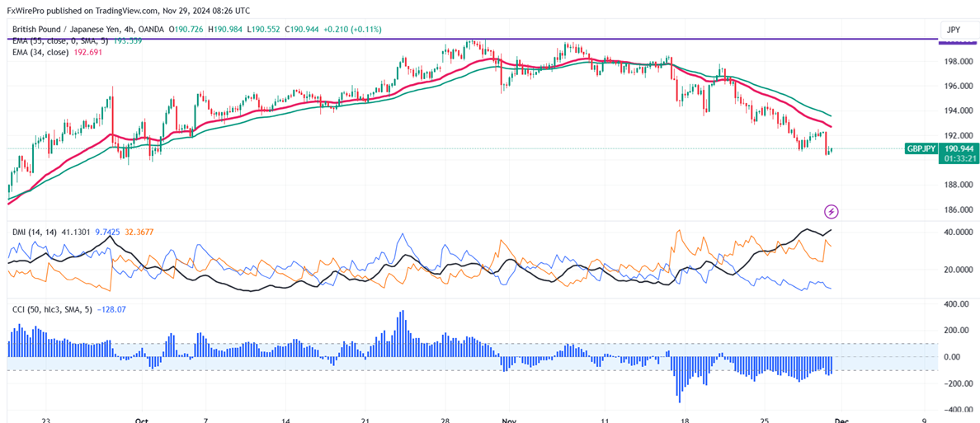The image size is (980, 423).
Task: Click the 23 date on time axis
Action: click(x=45, y=420)
